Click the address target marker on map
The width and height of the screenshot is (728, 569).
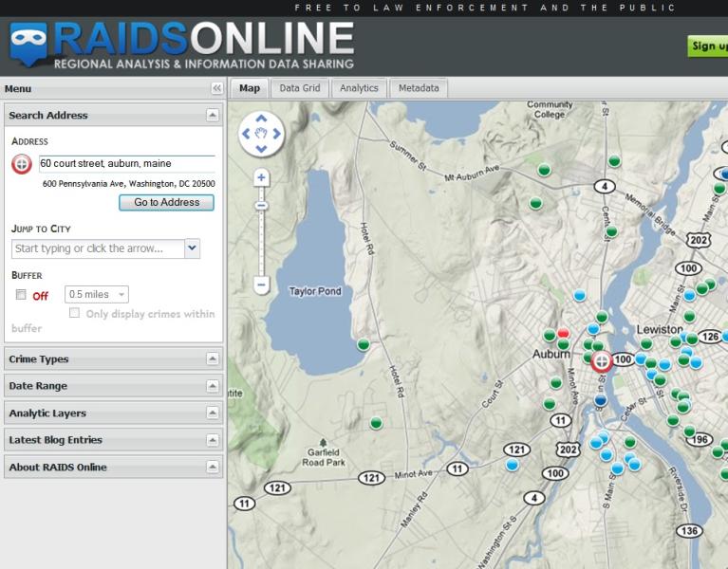[x=601, y=360]
